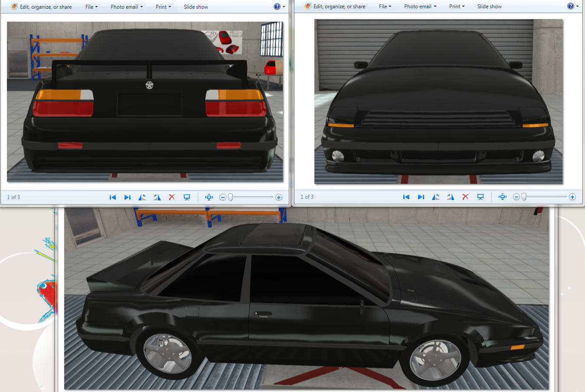Open Help icon in right window

tap(571, 6)
